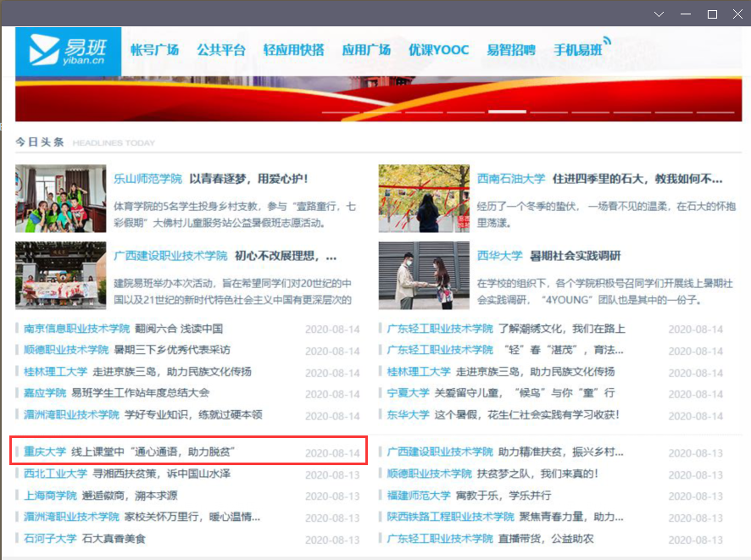
Task: Open the 西华大学 masked people thumbnail
Action: point(424,275)
